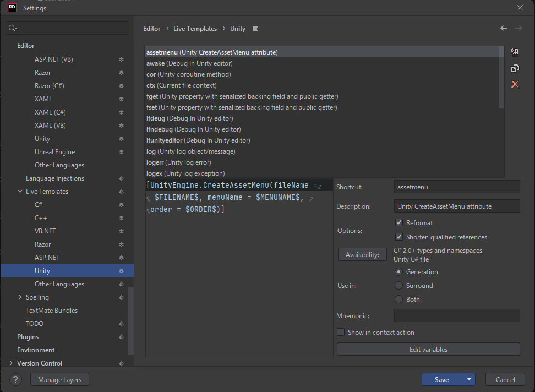Click the Rider RD logo icon
535x392 pixels.
click(12, 8)
